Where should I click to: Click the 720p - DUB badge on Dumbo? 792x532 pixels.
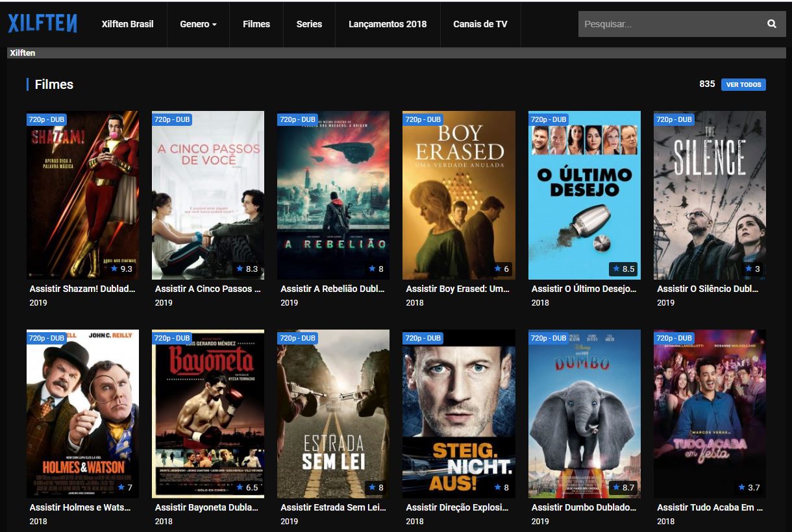tap(549, 338)
